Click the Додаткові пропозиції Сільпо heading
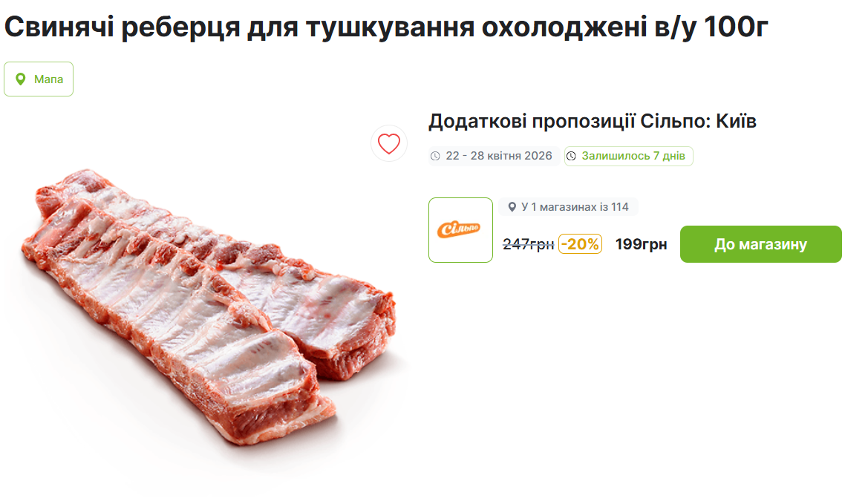Viewport: 868px width, 498px height. 569,122
